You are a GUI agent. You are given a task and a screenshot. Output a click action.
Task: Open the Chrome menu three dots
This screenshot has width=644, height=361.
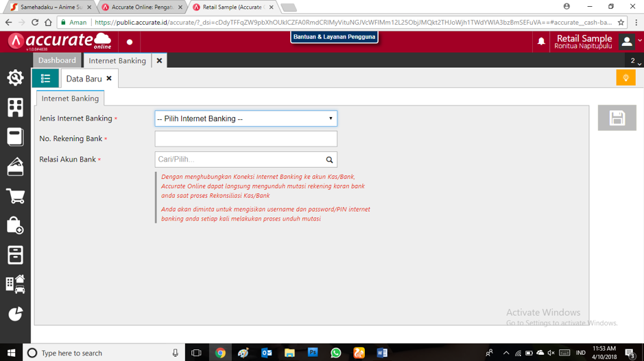[x=636, y=22]
